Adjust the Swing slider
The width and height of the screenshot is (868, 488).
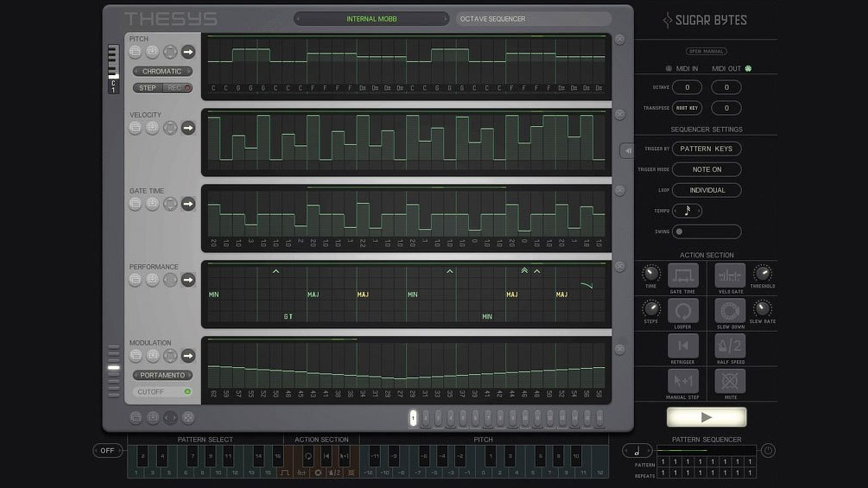(706, 232)
